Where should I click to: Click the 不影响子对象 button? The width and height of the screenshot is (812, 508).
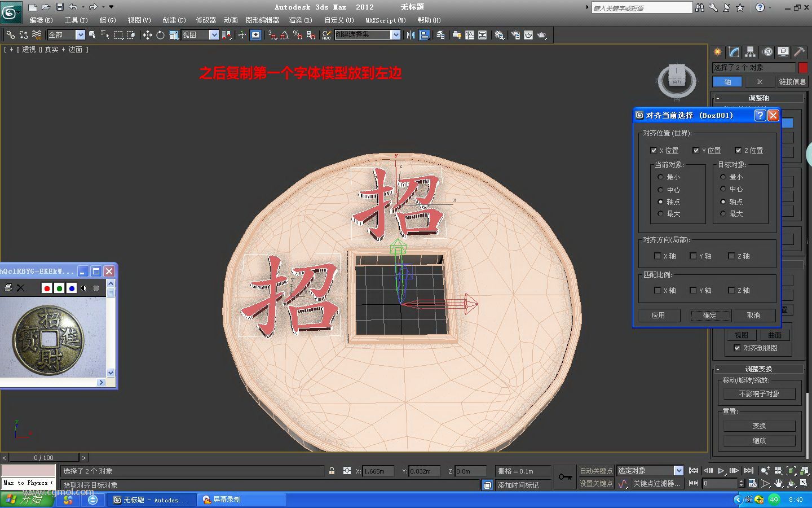759,394
